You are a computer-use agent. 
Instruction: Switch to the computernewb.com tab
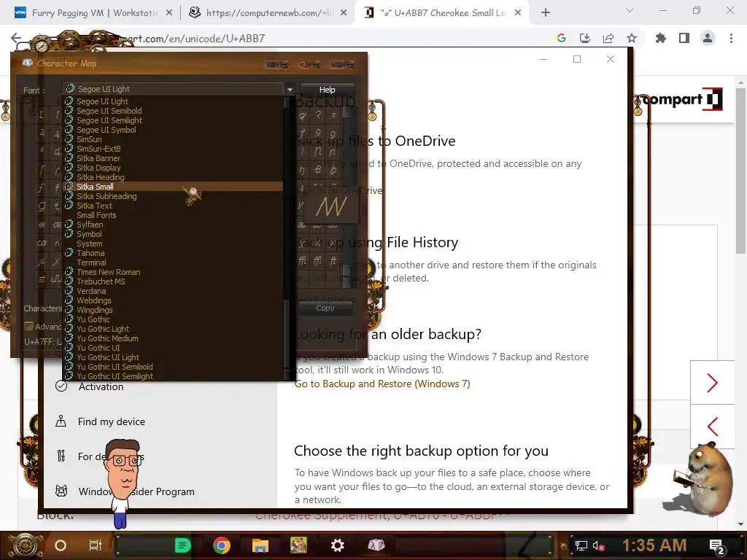click(x=268, y=13)
